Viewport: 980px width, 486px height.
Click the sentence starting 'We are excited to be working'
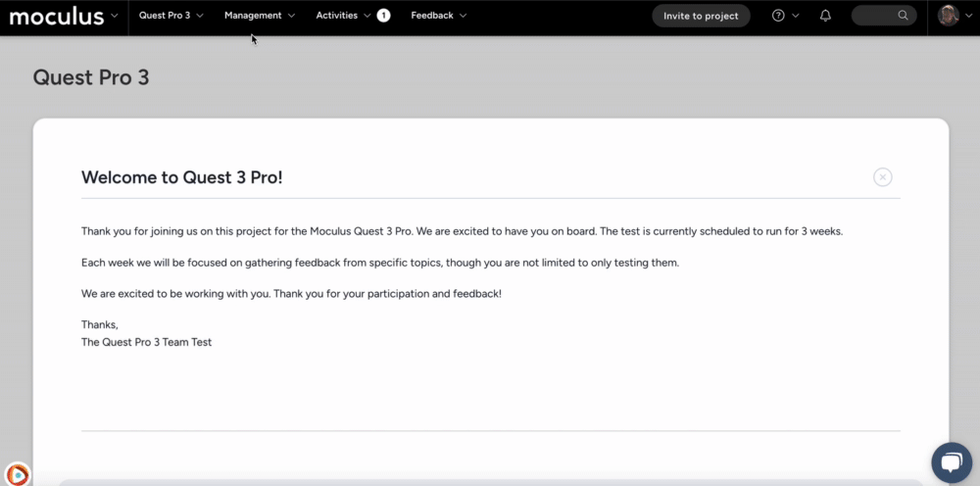pos(291,294)
